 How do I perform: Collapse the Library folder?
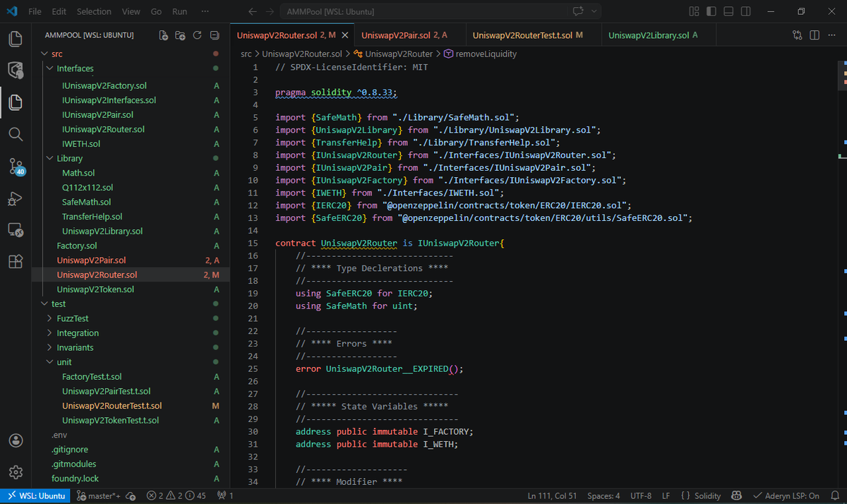tap(131, 158)
